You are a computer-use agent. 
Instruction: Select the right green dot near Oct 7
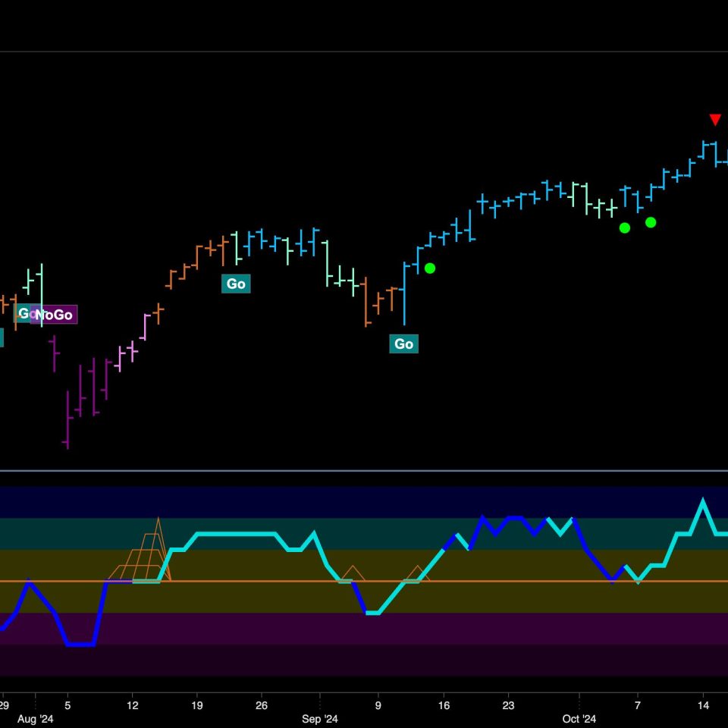tap(651, 222)
